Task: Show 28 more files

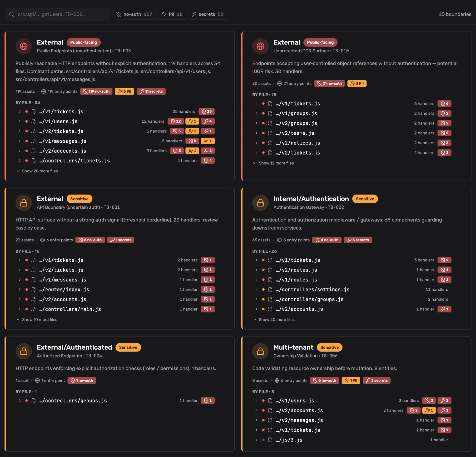Action: [37, 171]
